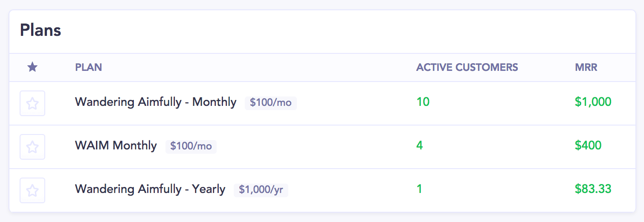The width and height of the screenshot is (644, 222).
Task: Open the Wandering Aimfully - Yearly plan
Action: tap(150, 189)
